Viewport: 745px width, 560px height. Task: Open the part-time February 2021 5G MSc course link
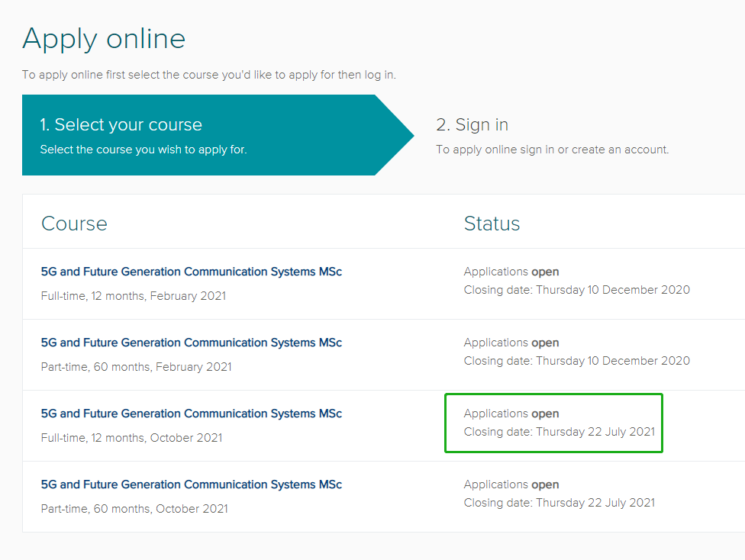191,343
